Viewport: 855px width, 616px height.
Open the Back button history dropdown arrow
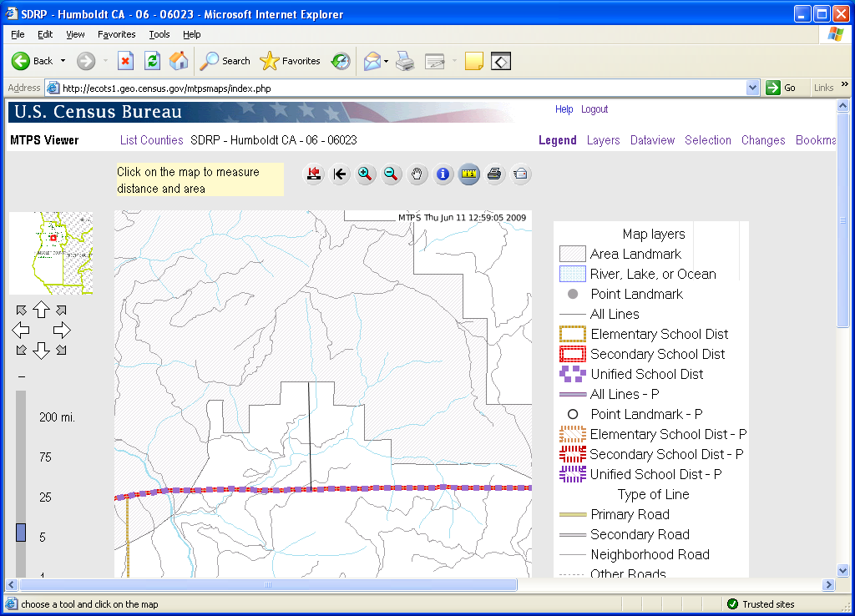pyautogui.click(x=63, y=61)
